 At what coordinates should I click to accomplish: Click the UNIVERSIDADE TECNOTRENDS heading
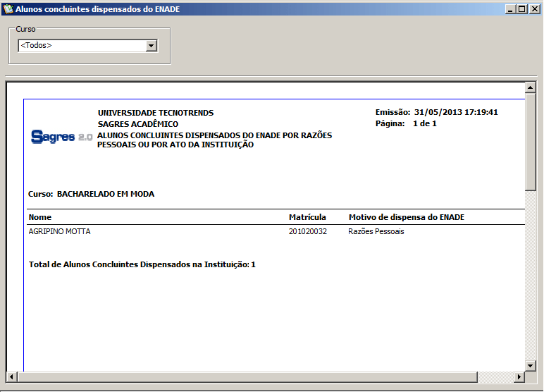coord(156,113)
